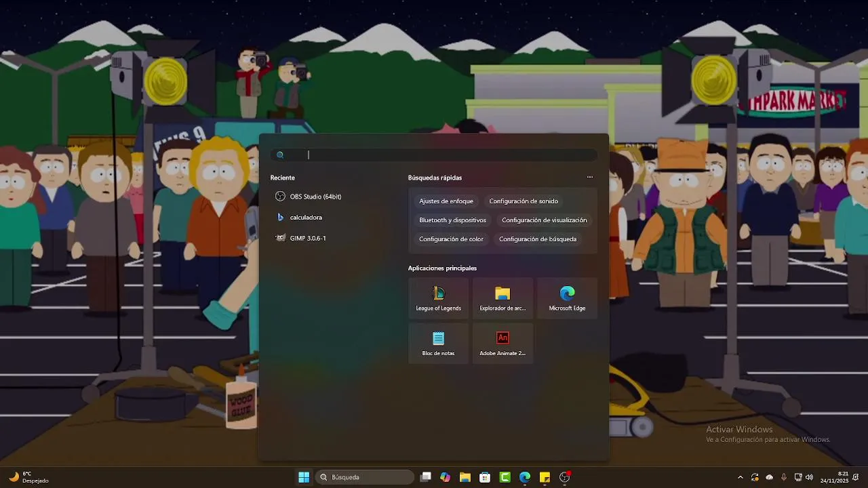
Task: Launch League of Legends app tile
Action: click(438, 298)
